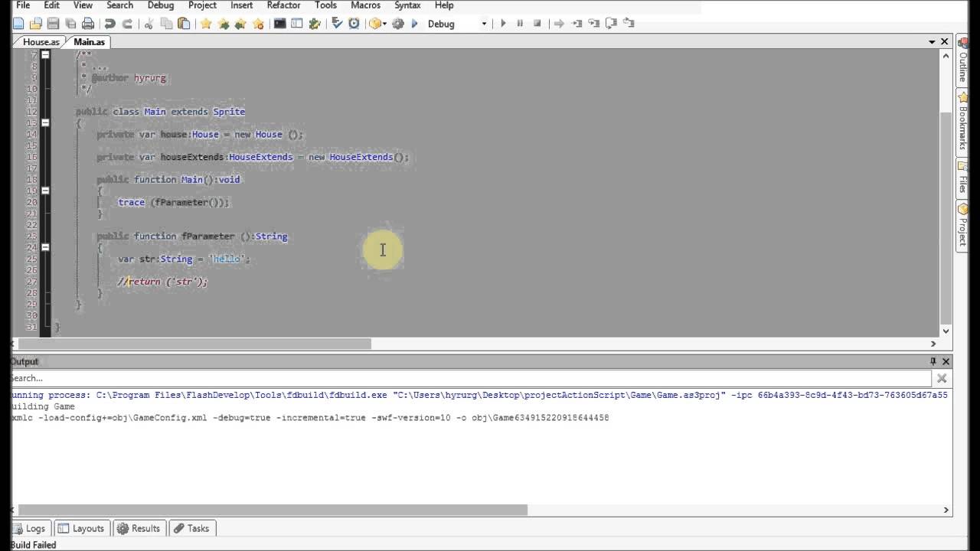Screen dimensions: 980x551
Task: Stop the debugger session
Action: [x=537, y=24]
